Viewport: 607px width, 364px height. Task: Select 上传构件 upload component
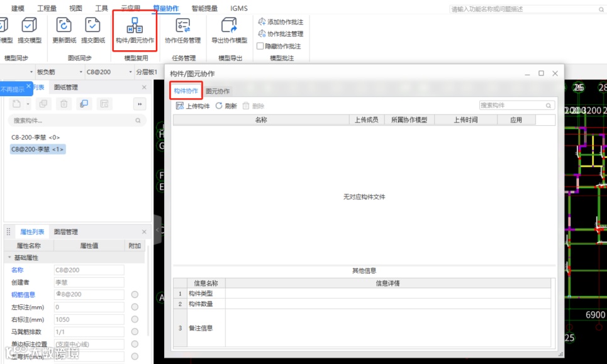[192, 106]
